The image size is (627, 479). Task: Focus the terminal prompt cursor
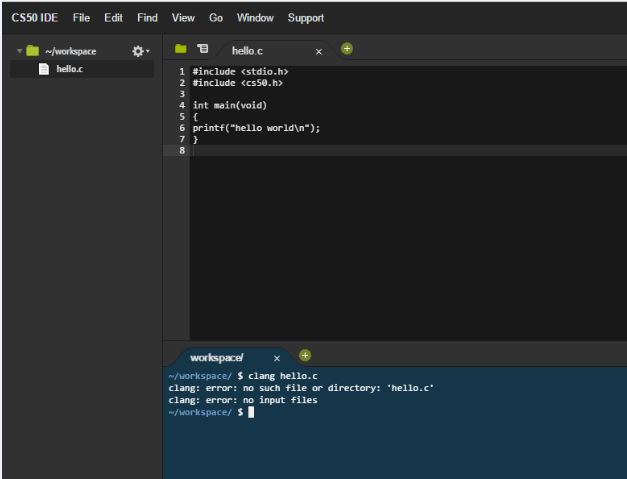coord(251,412)
